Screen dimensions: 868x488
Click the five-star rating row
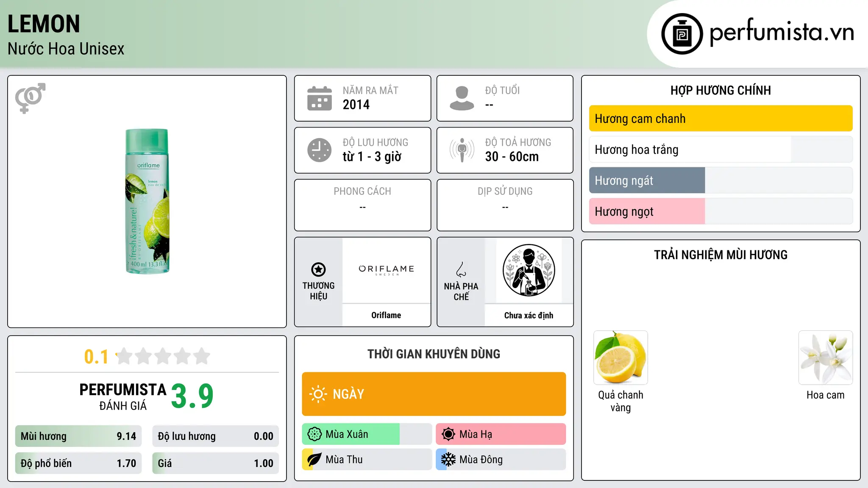pyautogui.click(x=163, y=356)
